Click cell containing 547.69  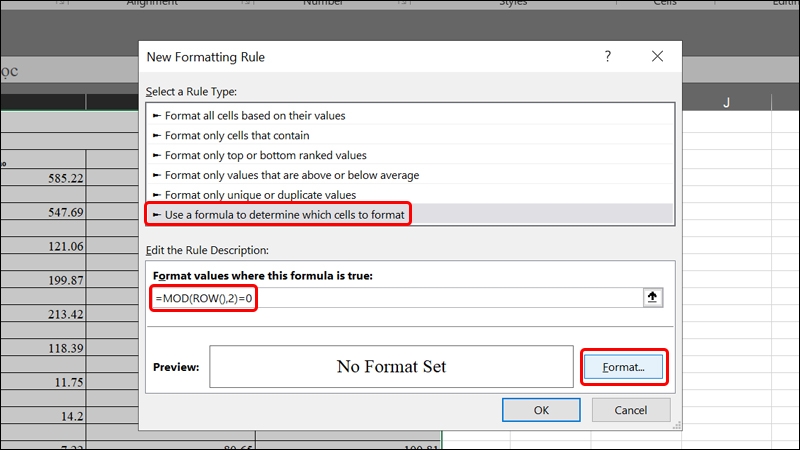click(x=43, y=212)
